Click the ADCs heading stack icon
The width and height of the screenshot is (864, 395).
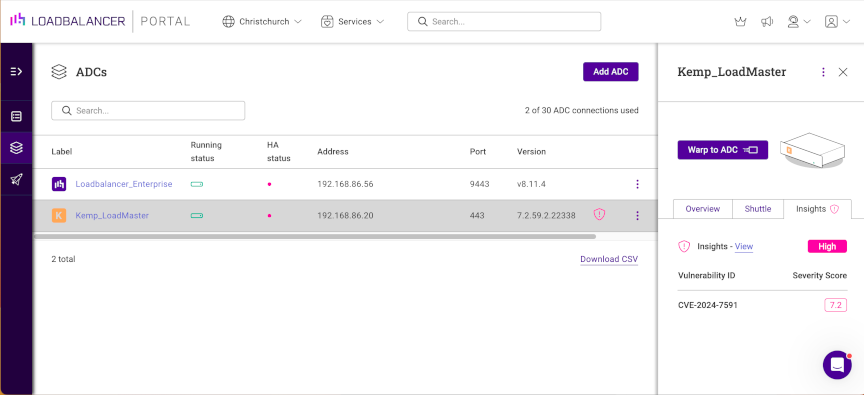click(59, 72)
